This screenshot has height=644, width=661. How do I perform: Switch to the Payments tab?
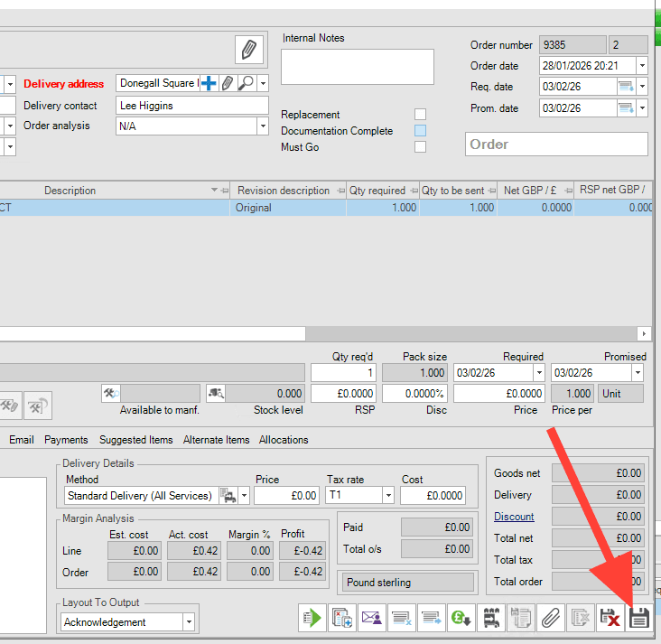pos(66,440)
